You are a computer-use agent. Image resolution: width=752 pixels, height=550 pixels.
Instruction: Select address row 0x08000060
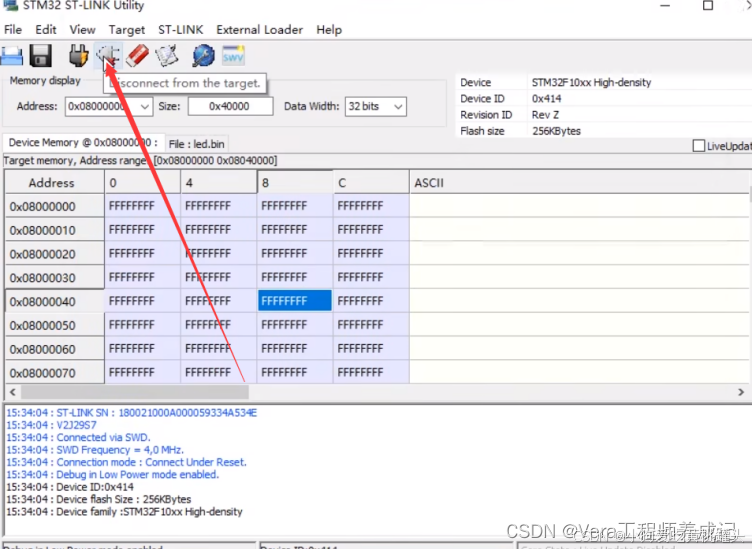(x=54, y=349)
